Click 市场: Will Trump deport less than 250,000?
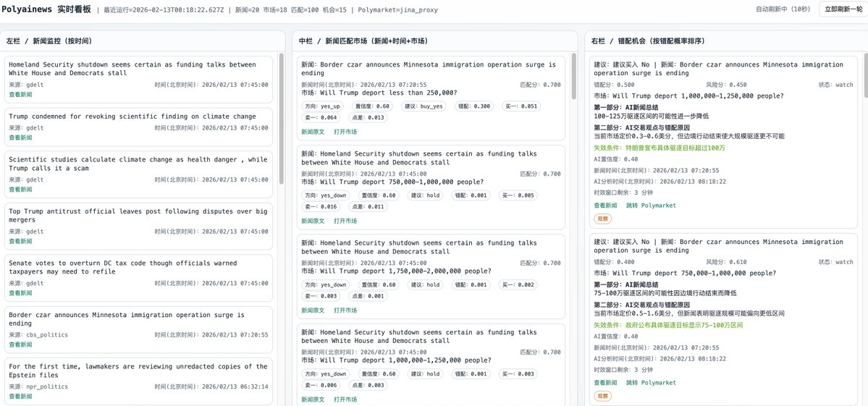This screenshot has width=868, height=406. tap(379, 93)
